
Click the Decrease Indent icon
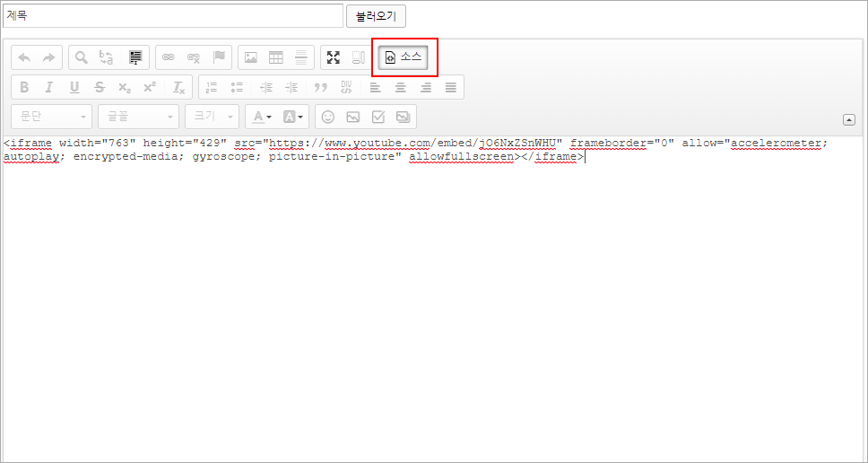pyautogui.click(x=266, y=87)
